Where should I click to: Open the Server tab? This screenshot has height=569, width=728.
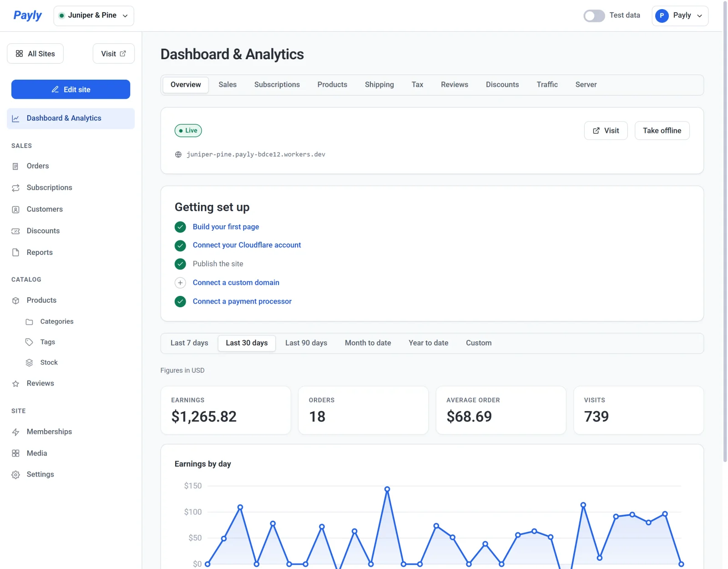[586, 85]
